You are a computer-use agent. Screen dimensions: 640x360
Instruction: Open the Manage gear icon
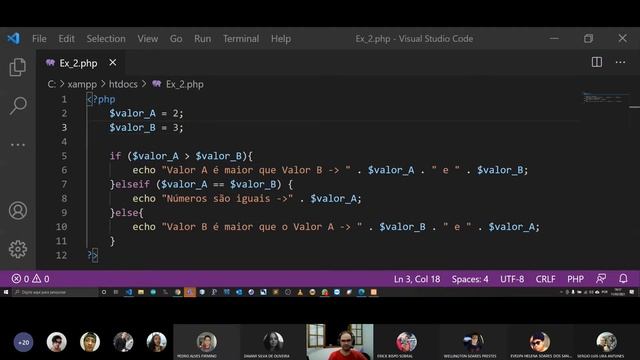pyautogui.click(x=18, y=249)
